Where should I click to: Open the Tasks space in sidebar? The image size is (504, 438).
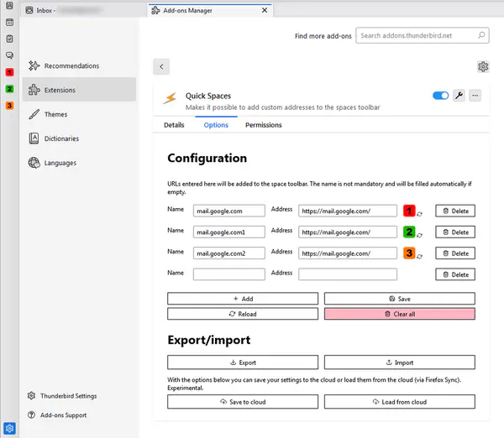pos(9,39)
